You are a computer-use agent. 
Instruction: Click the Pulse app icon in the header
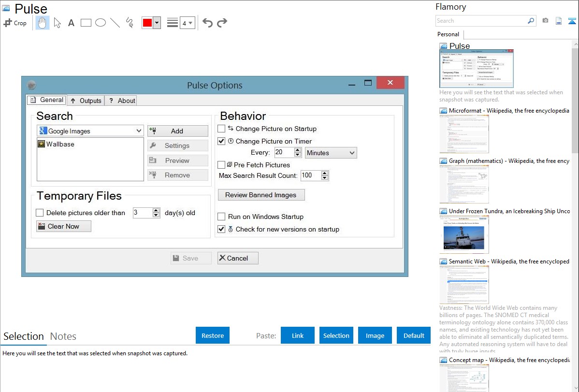click(x=6, y=8)
